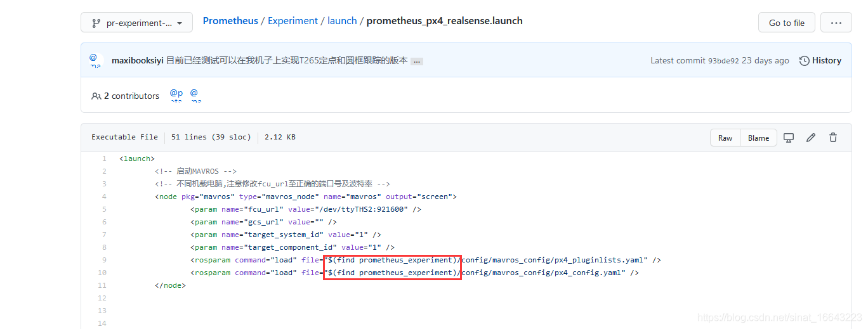Open the latest commit 93bde92 link

[x=723, y=61]
